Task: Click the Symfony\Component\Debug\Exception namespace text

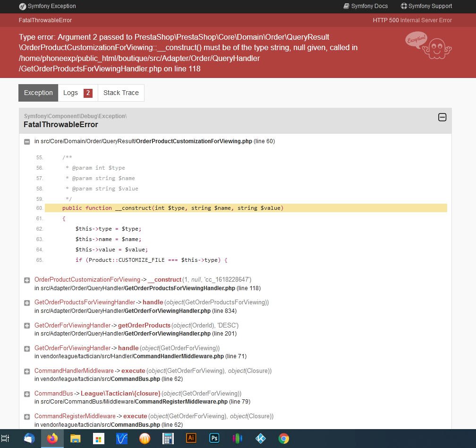Action: pyautogui.click(x=75, y=116)
